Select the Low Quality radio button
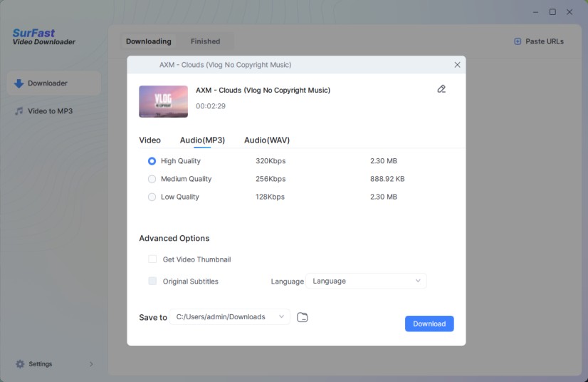Viewport: 588px width, 382px height. [x=152, y=197]
